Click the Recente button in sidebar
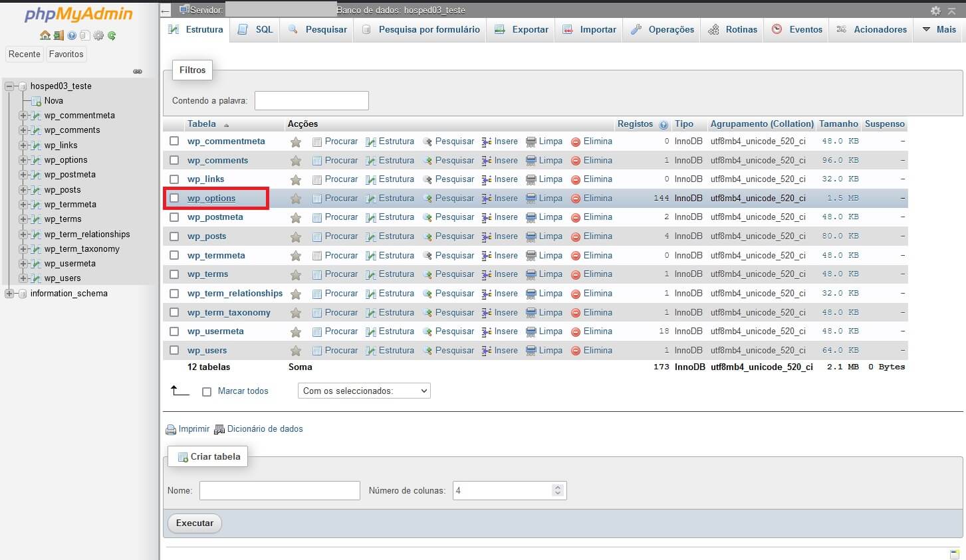Image resolution: width=966 pixels, height=560 pixels. coord(25,54)
